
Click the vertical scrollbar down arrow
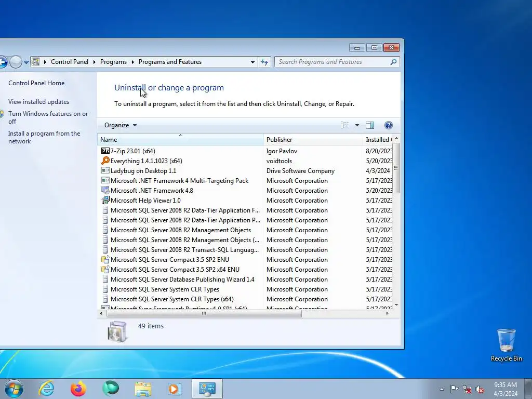pyautogui.click(x=396, y=305)
